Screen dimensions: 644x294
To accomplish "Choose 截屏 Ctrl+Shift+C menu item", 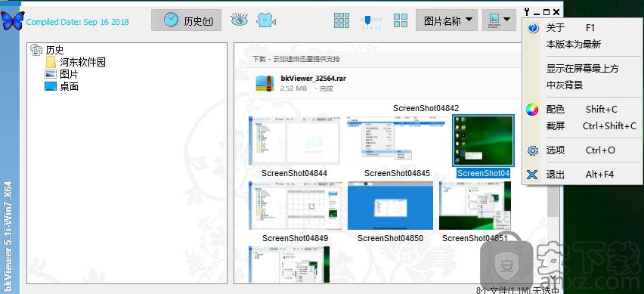I will pos(583,125).
